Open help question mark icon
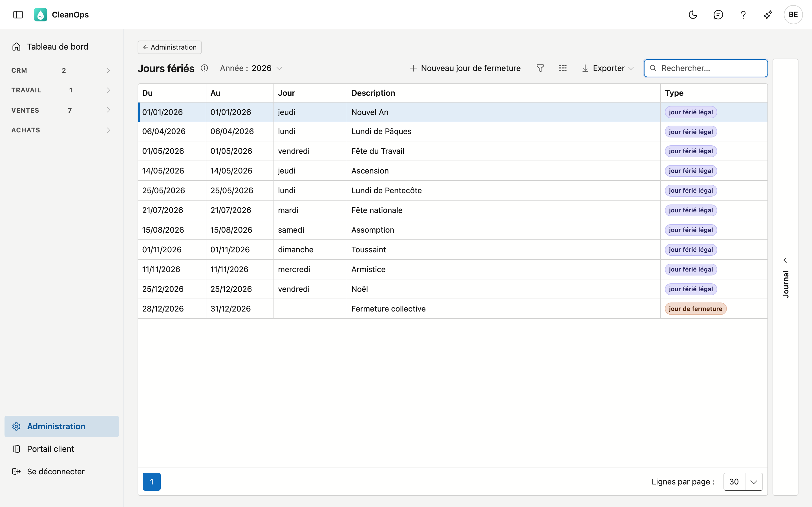 (x=743, y=14)
